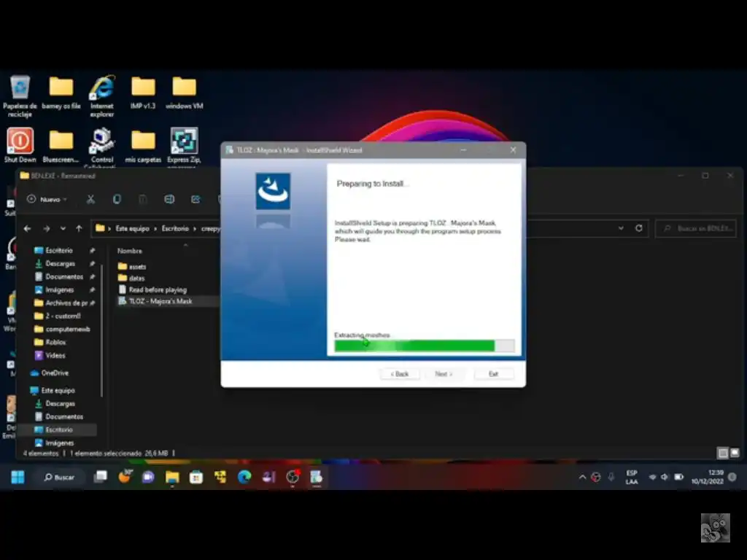Open address bar history dropdown
The height and width of the screenshot is (560, 747).
[x=621, y=228]
